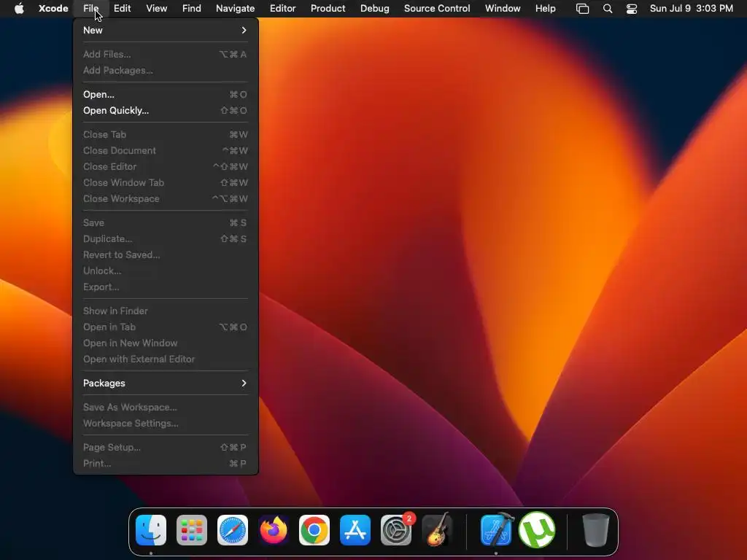Open the Trash from the Dock
Viewport: 747px width, 560px height.
(x=595, y=530)
